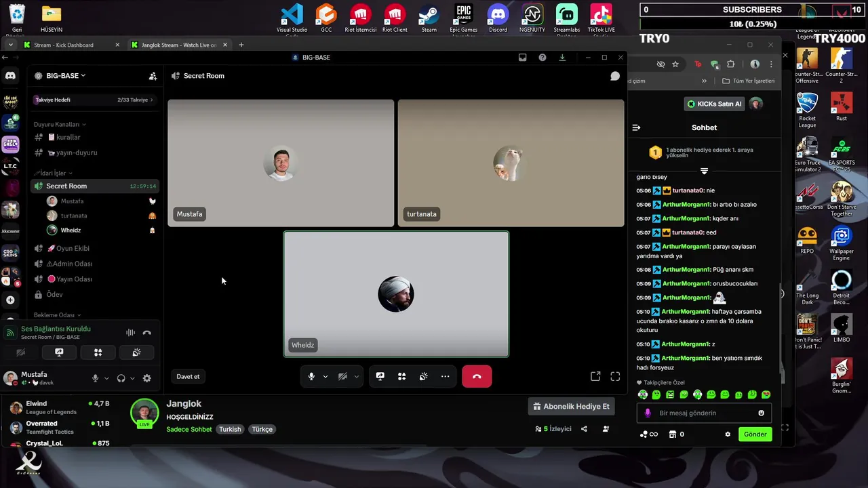
Task: Switch to Janglok Stream browser tab
Action: pos(179,45)
